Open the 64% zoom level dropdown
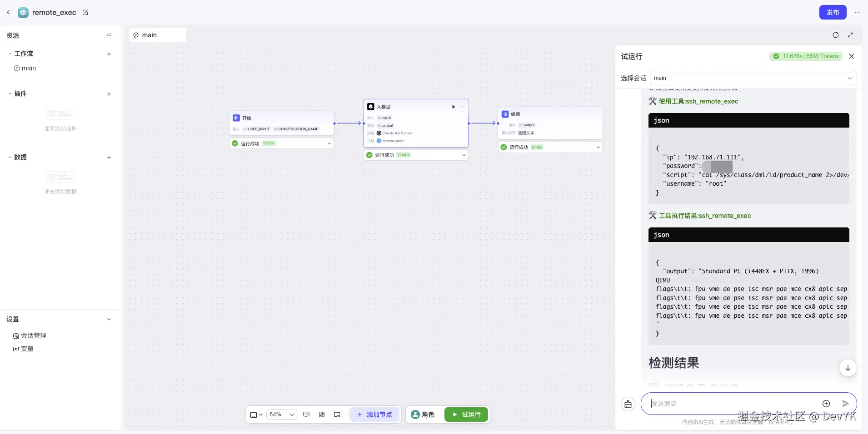The image size is (868, 434). tap(282, 414)
